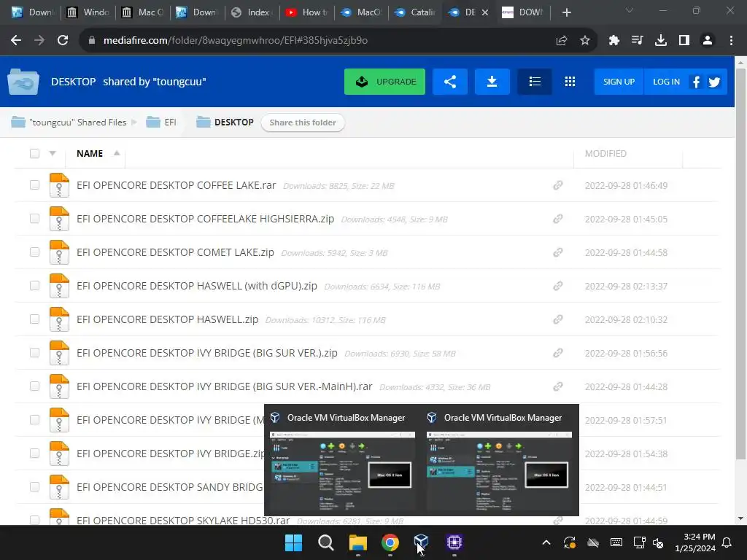Switch to the Windo tab
The width and height of the screenshot is (747, 560).
click(x=88, y=12)
